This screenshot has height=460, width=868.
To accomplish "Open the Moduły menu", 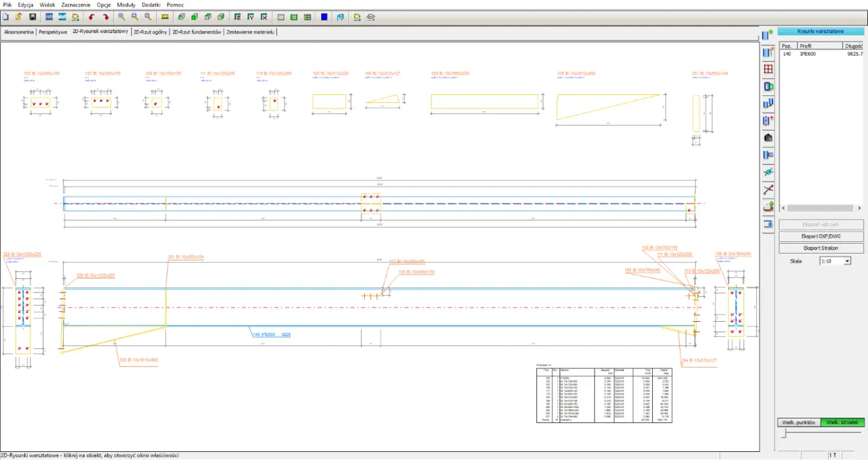I will coord(126,4).
